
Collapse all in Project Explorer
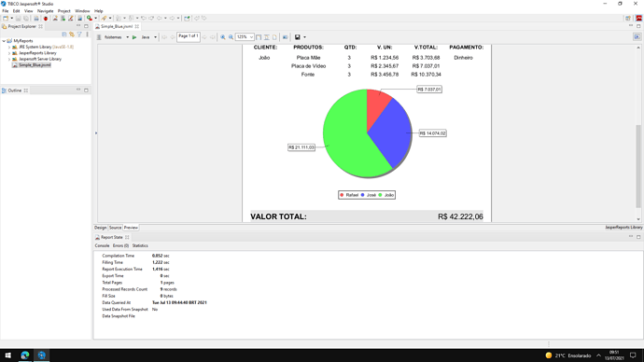pyautogui.click(x=64, y=35)
